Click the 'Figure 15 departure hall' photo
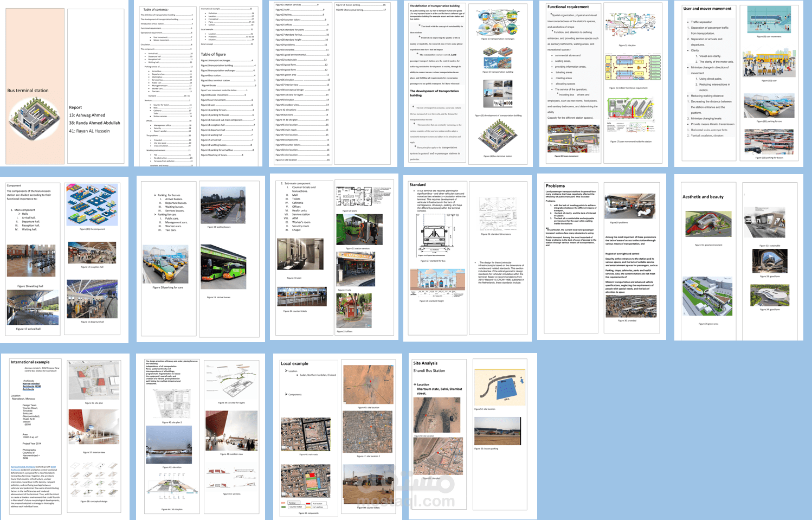The image size is (812, 520). 92,299
